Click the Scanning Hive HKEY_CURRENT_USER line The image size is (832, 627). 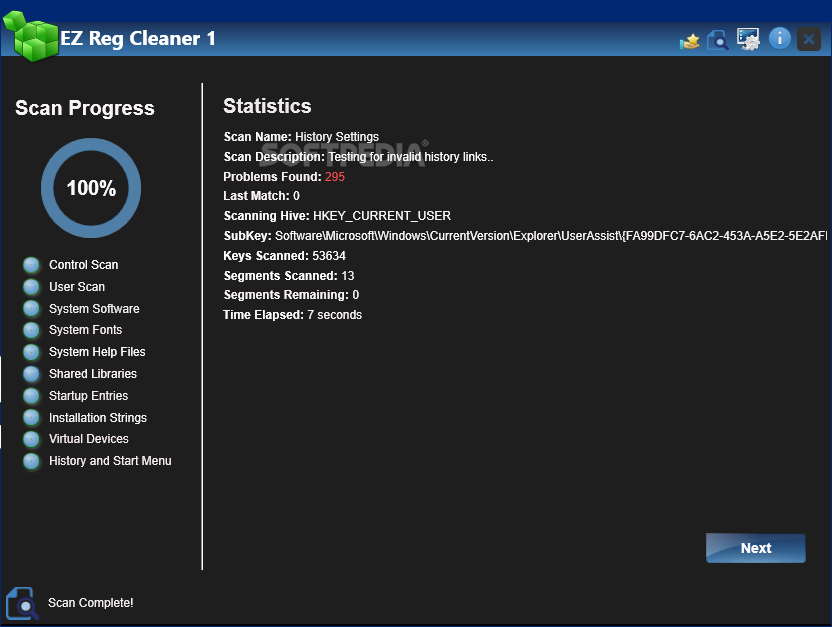tap(337, 216)
